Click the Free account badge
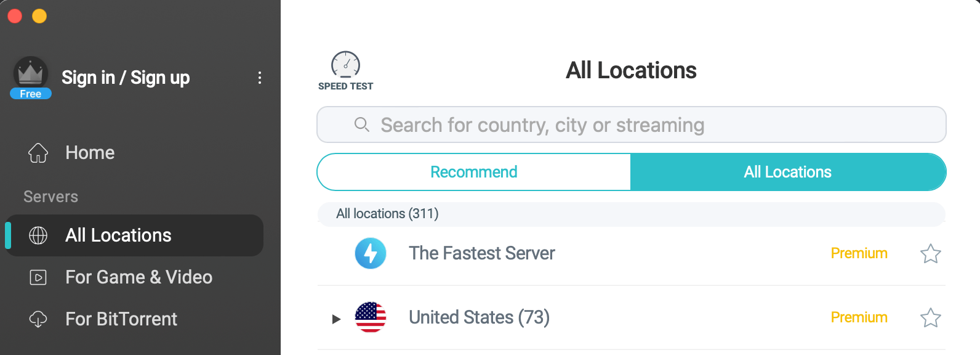Image resolution: width=980 pixels, height=355 pixels. pyautogui.click(x=31, y=94)
